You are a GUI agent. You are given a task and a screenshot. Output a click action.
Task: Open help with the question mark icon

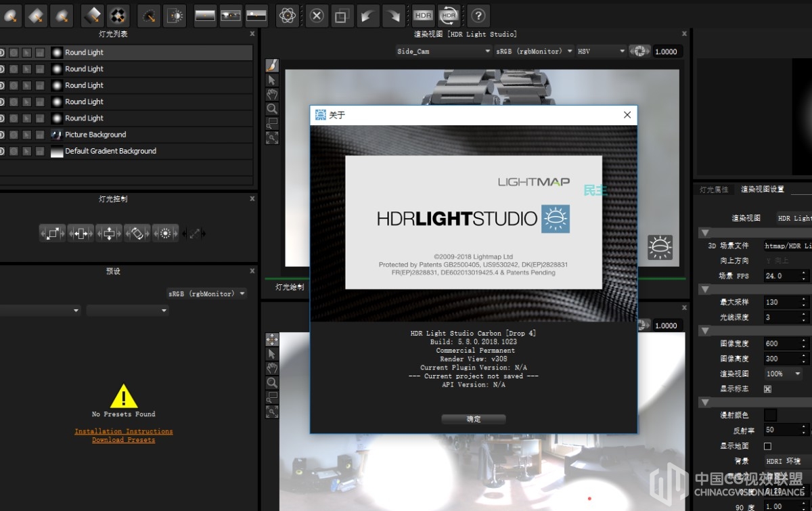478,15
